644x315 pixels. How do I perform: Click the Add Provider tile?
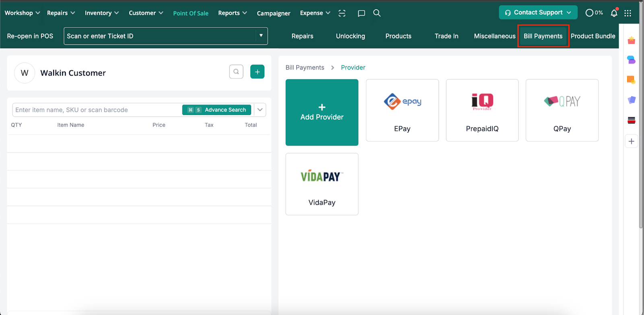pyautogui.click(x=322, y=112)
